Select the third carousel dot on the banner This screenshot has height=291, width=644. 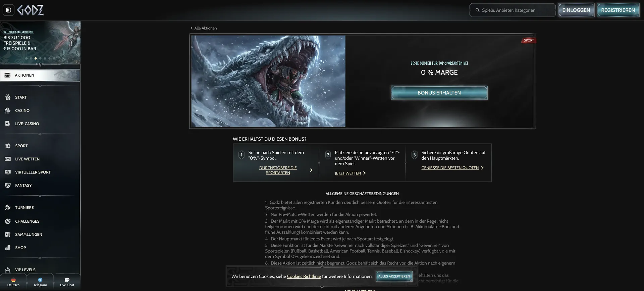coord(36,58)
